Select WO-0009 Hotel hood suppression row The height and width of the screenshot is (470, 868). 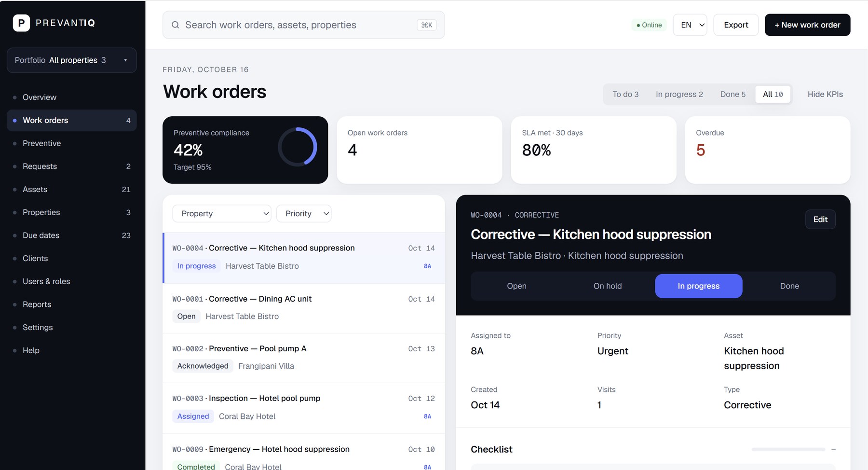[304, 452]
